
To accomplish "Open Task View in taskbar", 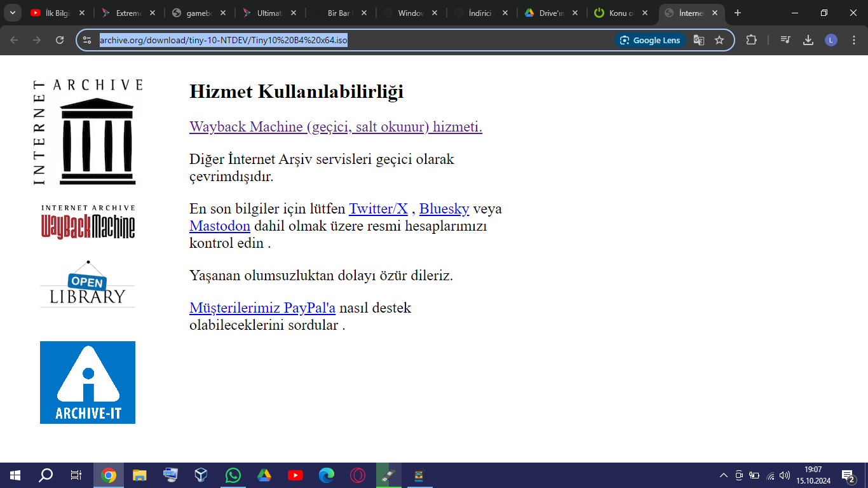I will click(x=76, y=475).
